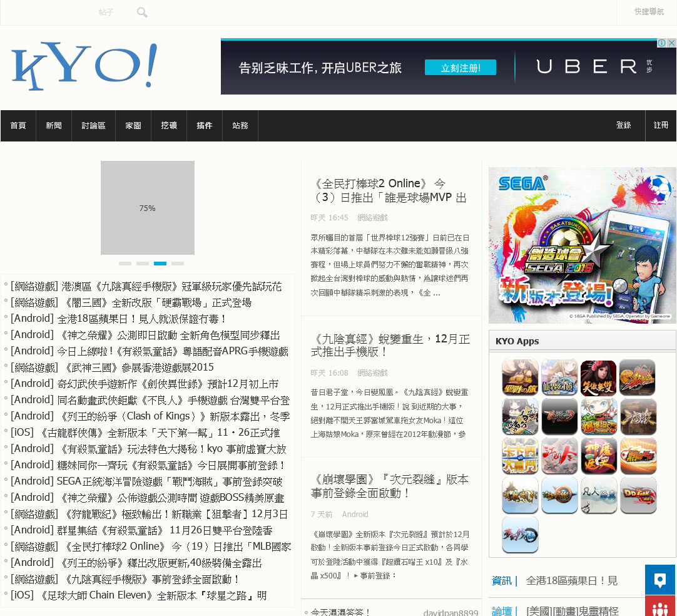This screenshot has height=616, width=677.
Task: Open forum post 今天濕濕答答!
Action: [x=340, y=612]
